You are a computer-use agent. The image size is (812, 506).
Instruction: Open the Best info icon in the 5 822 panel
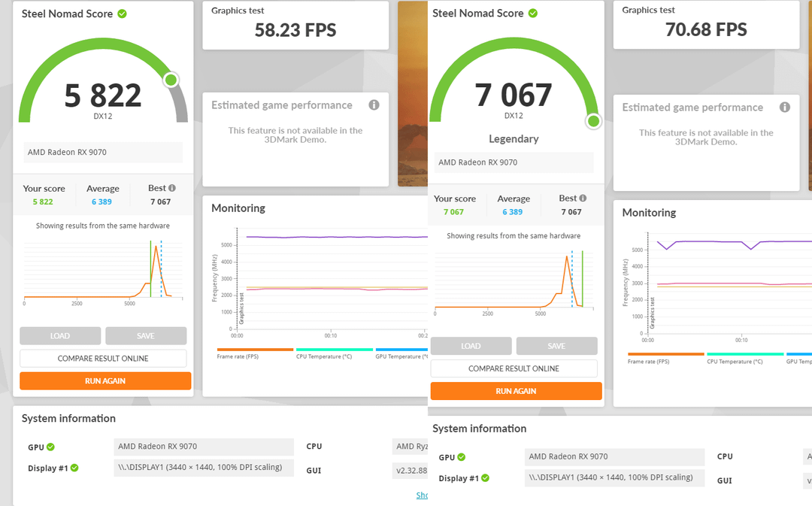coord(172,189)
